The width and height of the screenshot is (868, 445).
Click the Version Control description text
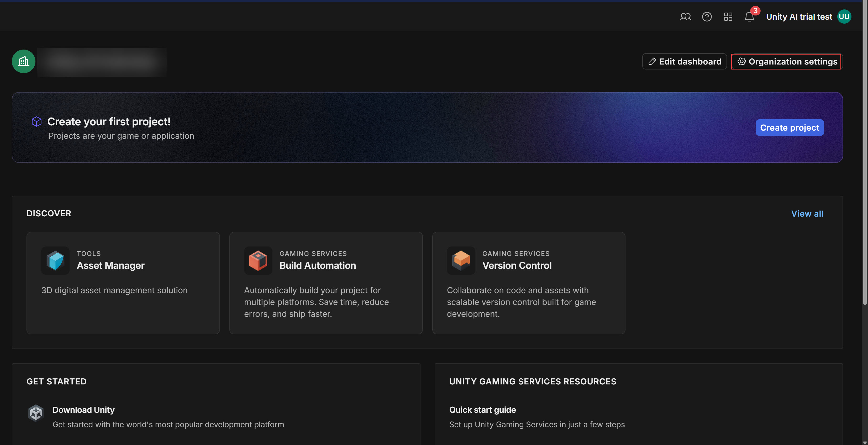click(521, 302)
